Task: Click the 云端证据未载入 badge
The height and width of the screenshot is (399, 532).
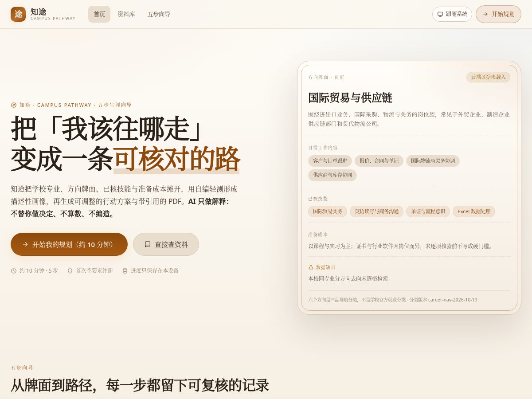Action: 488,77
